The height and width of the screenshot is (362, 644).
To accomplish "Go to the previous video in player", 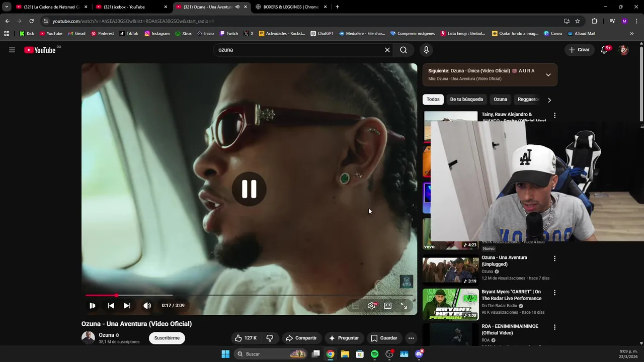I will pyautogui.click(x=111, y=305).
